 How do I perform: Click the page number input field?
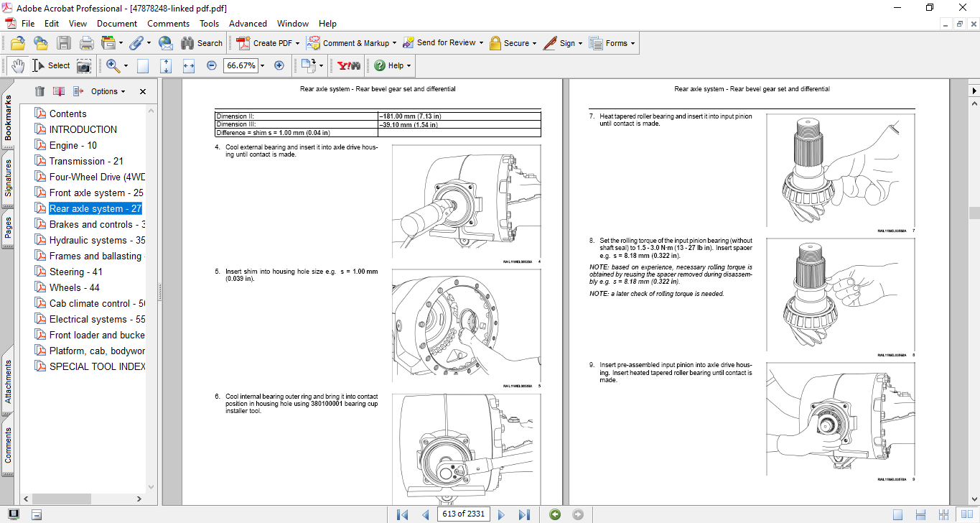point(463,514)
